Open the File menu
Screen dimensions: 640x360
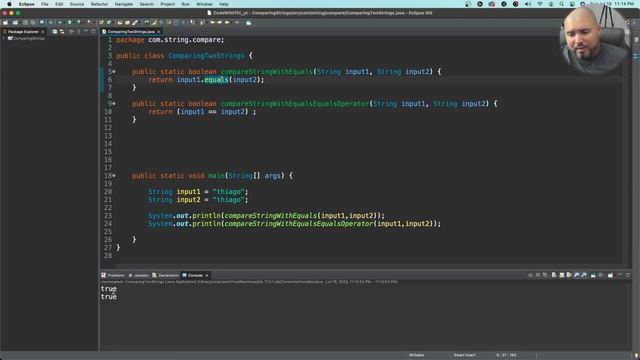pos(45,4)
